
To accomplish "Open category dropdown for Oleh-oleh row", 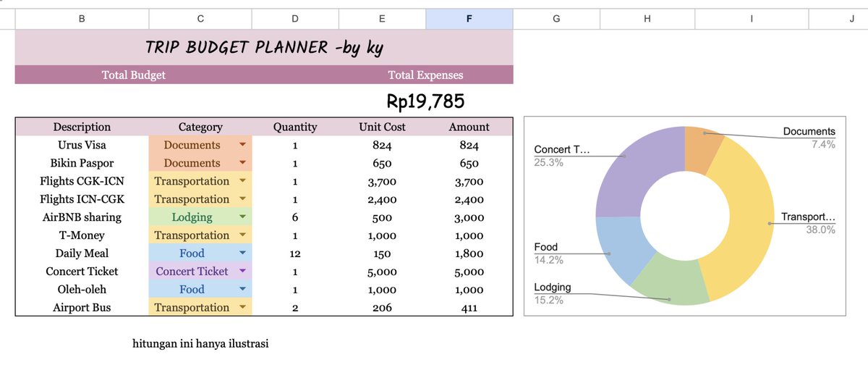I will tap(242, 290).
